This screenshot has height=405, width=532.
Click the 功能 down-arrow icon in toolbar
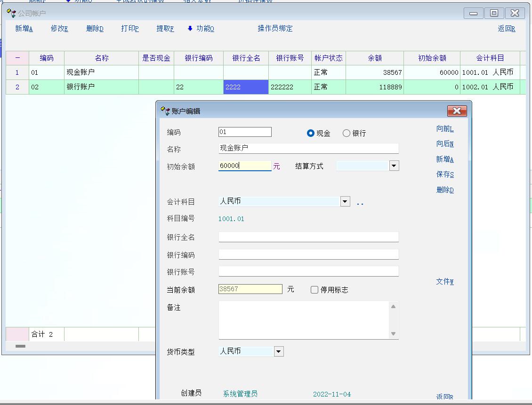coord(190,29)
